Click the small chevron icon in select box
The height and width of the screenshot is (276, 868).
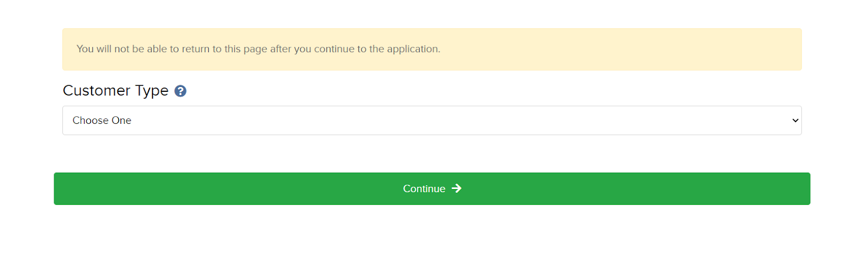pos(795,121)
